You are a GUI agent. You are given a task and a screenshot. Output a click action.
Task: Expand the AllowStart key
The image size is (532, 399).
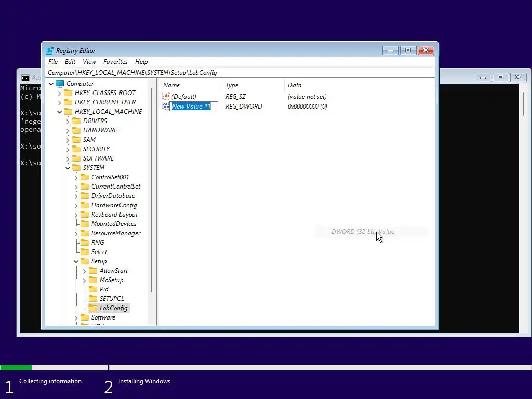(85, 271)
